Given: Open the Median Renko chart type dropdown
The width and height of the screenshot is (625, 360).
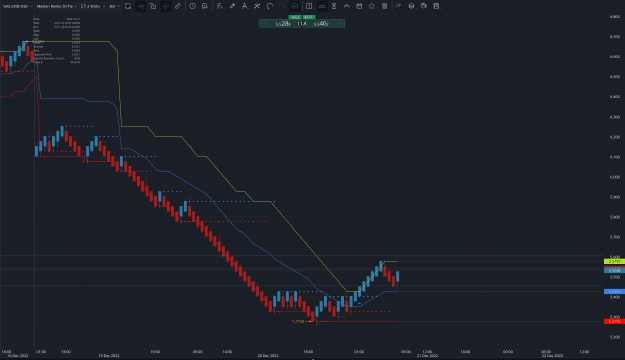Looking at the screenshot, I should [57, 6].
